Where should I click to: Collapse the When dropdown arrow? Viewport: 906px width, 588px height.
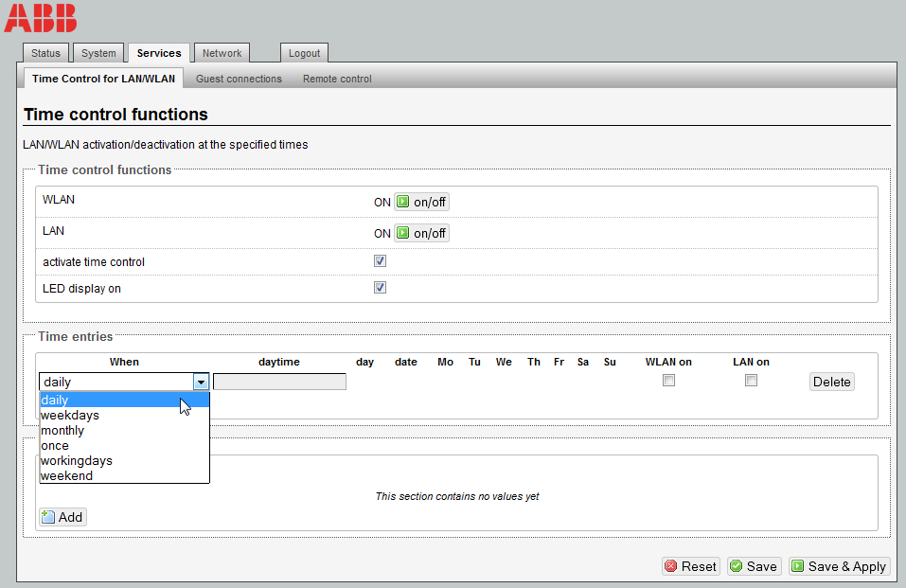201,382
